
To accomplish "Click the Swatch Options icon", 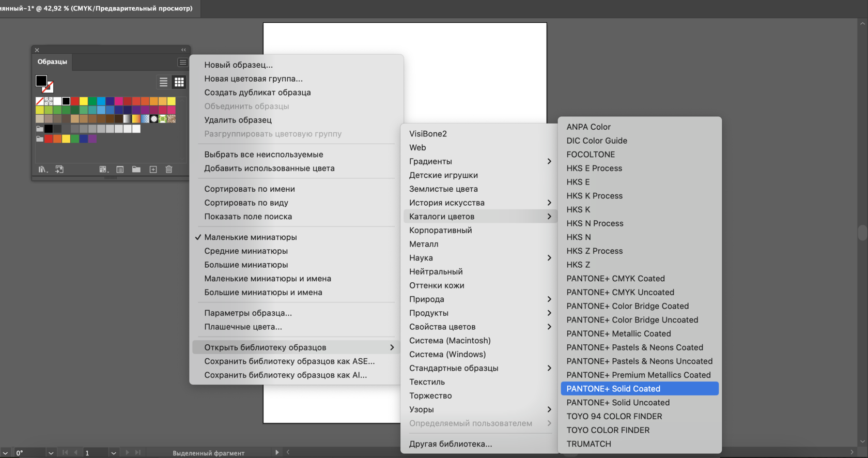I will pyautogui.click(x=120, y=170).
